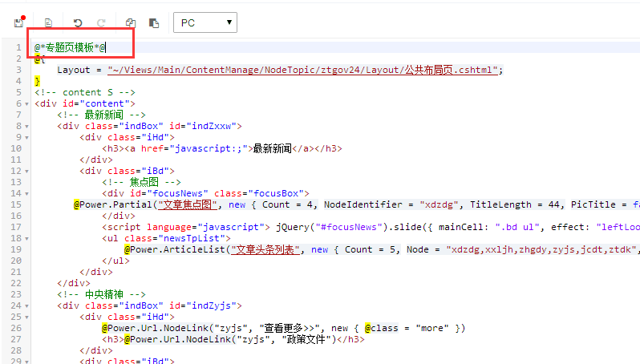Undo the last edit
Screen dimensions: 640x364
pos(78,23)
